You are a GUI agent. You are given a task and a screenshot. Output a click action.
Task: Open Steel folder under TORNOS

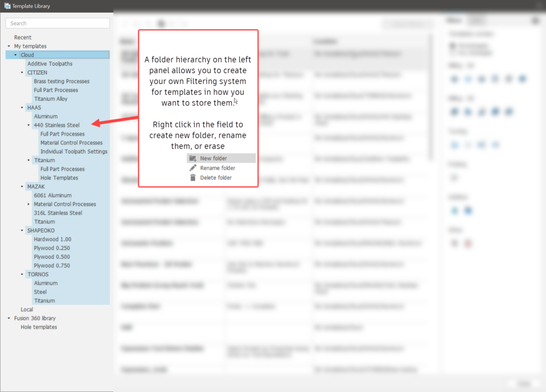click(40, 292)
